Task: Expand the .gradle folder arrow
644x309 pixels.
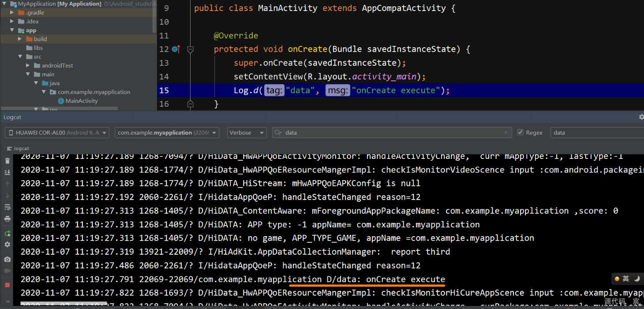Action: 12,12
